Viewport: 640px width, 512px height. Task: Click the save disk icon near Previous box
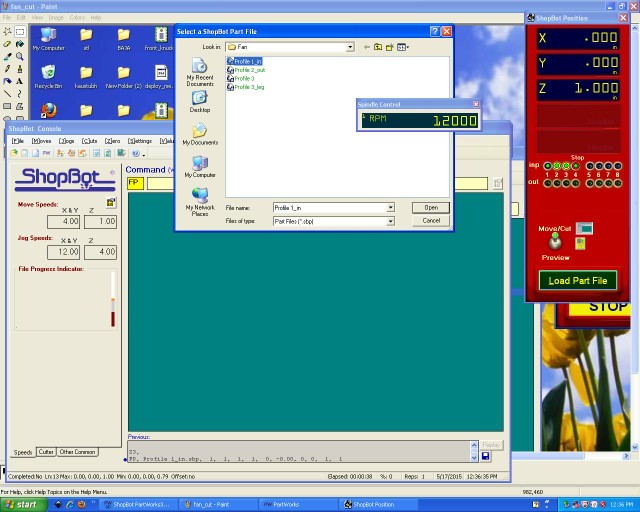[486, 456]
